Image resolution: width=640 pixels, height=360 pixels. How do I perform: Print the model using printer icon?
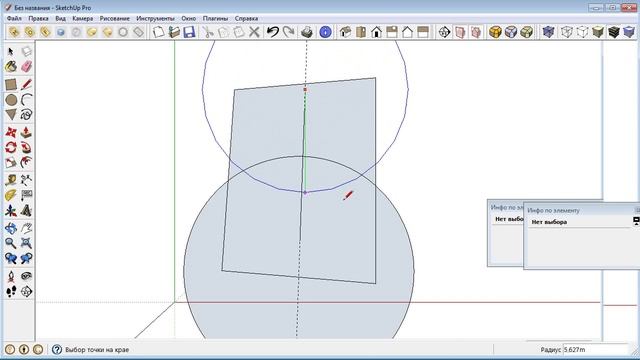[x=307, y=32]
